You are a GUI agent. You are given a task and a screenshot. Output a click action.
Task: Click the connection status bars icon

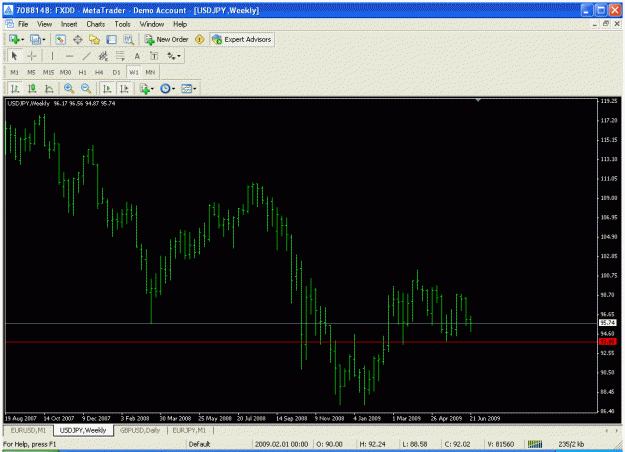pyautogui.click(x=535, y=444)
